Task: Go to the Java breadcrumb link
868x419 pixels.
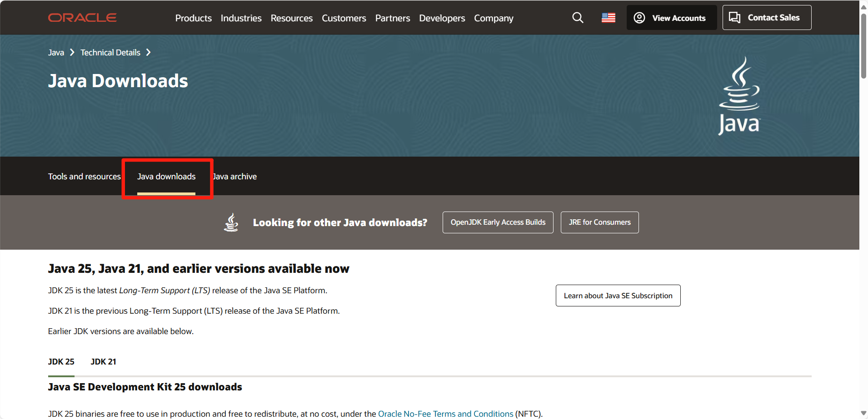Action: (56, 53)
